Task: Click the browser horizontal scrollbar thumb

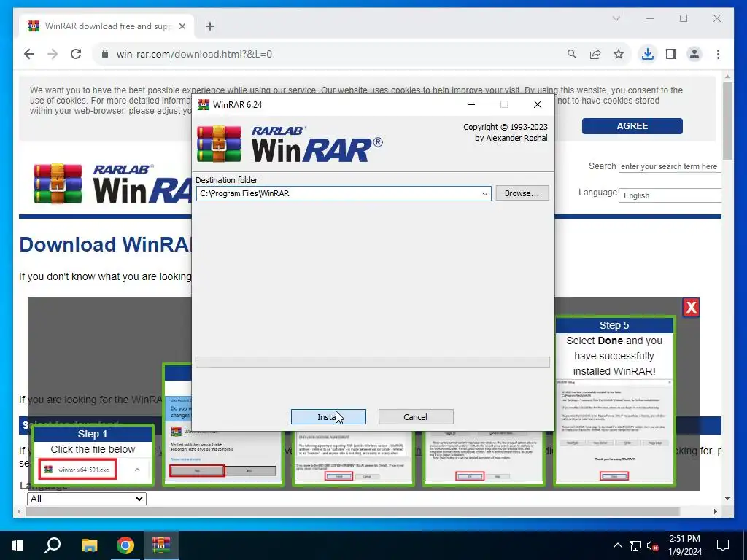Action: tap(352, 511)
